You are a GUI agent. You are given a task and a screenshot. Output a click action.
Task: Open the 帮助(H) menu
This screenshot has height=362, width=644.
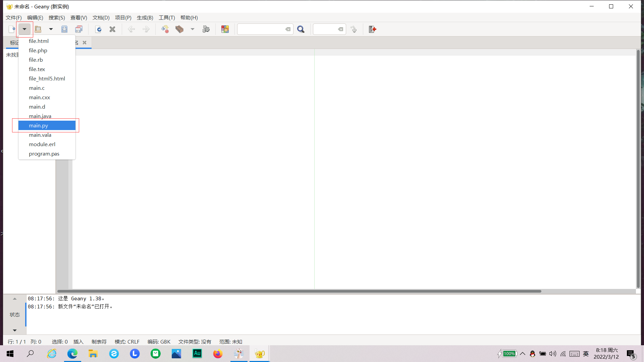[x=189, y=17]
